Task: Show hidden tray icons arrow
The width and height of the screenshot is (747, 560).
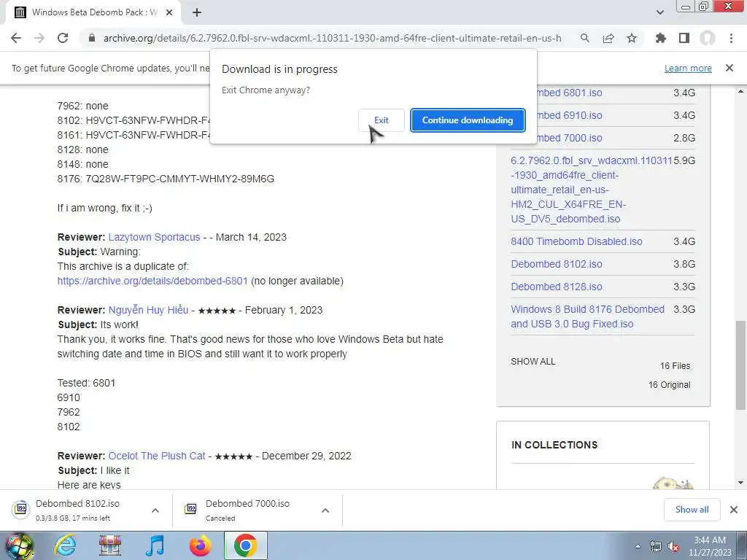Action: click(x=638, y=546)
